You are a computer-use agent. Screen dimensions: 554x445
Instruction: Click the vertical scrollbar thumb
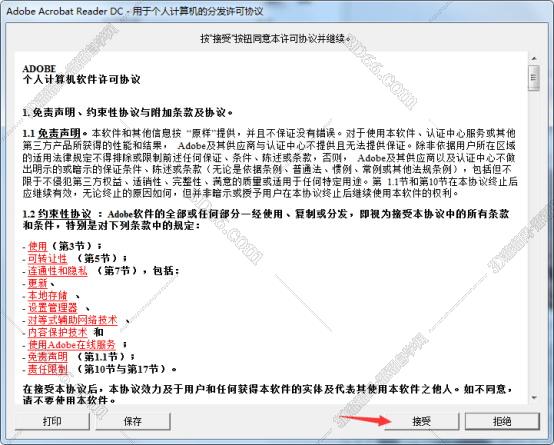pos(534,78)
